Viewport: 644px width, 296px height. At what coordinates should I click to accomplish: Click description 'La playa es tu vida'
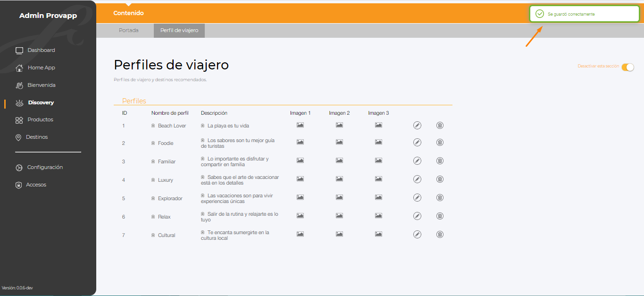(x=228, y=126)
